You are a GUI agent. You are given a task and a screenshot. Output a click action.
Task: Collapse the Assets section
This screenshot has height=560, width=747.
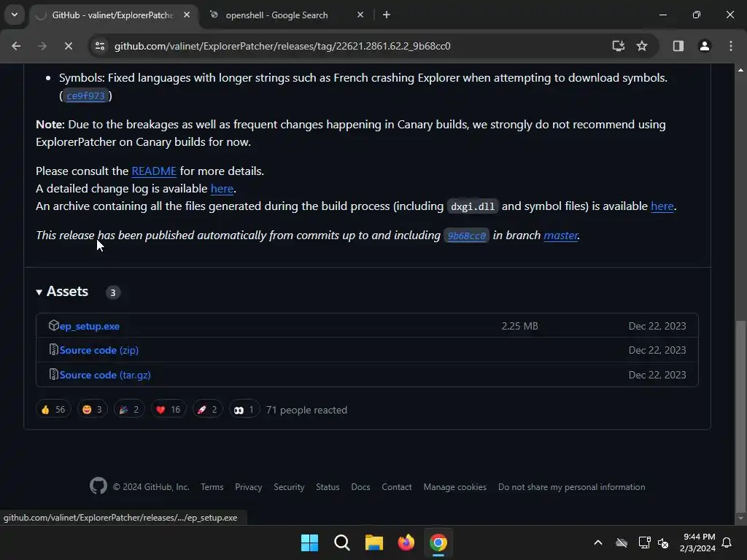click(62, 292)
